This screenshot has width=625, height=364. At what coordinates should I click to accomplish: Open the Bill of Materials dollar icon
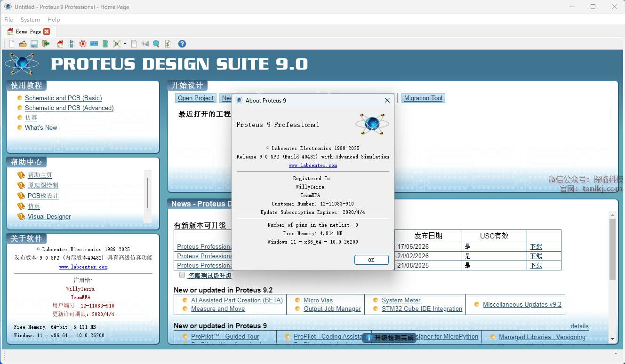point(168,44)
